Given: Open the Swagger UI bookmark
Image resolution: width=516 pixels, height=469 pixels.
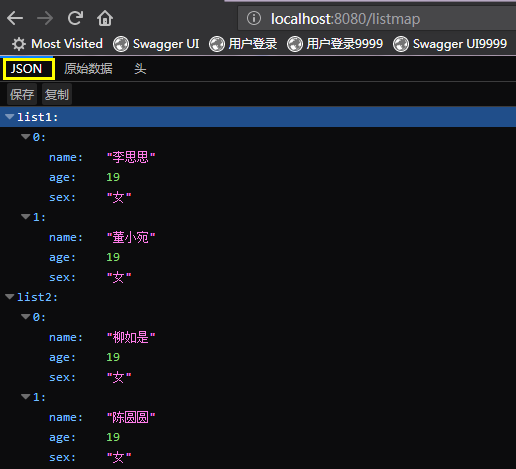Looking at the screenshot, I should click(x=166, y=44).
